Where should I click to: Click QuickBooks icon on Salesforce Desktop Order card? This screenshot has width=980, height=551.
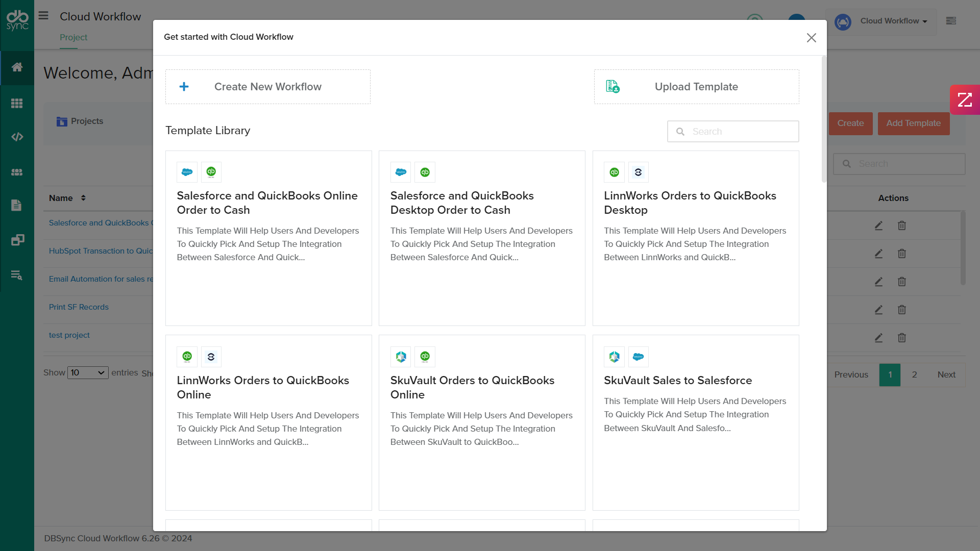(x=425, y=172)
